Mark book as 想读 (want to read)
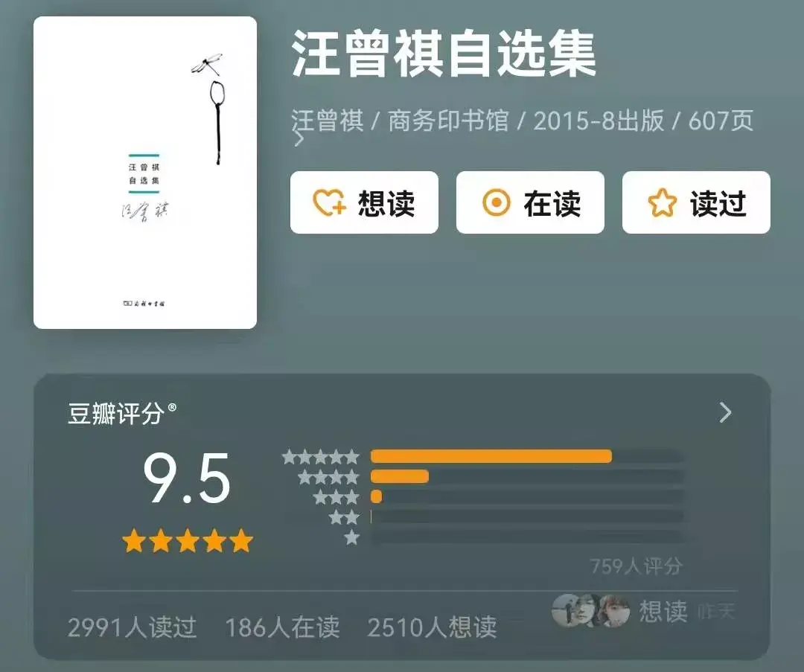The width and height of the screenshot is (804, 672). 364,202
